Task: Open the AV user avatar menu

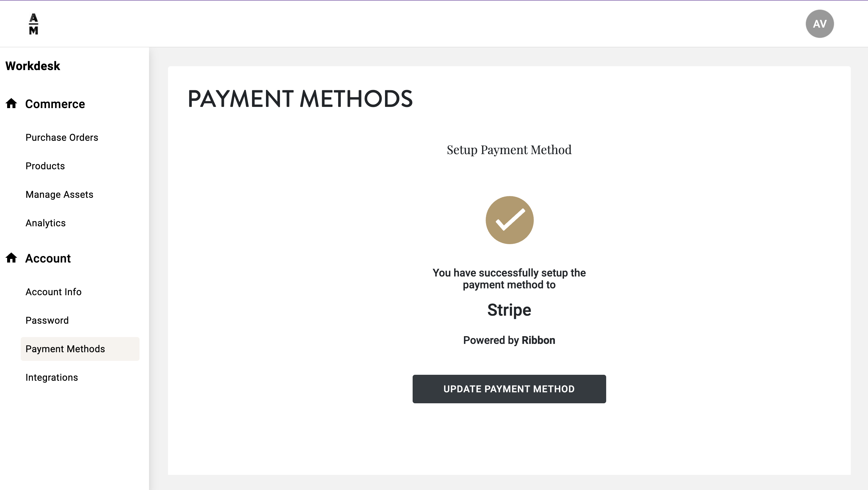Action: point(820,24)
